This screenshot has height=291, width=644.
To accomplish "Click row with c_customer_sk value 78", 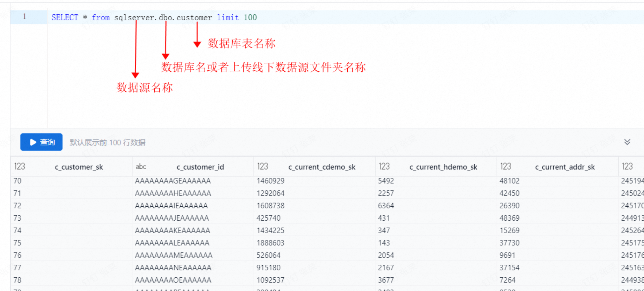I will [x=17, y=280].
